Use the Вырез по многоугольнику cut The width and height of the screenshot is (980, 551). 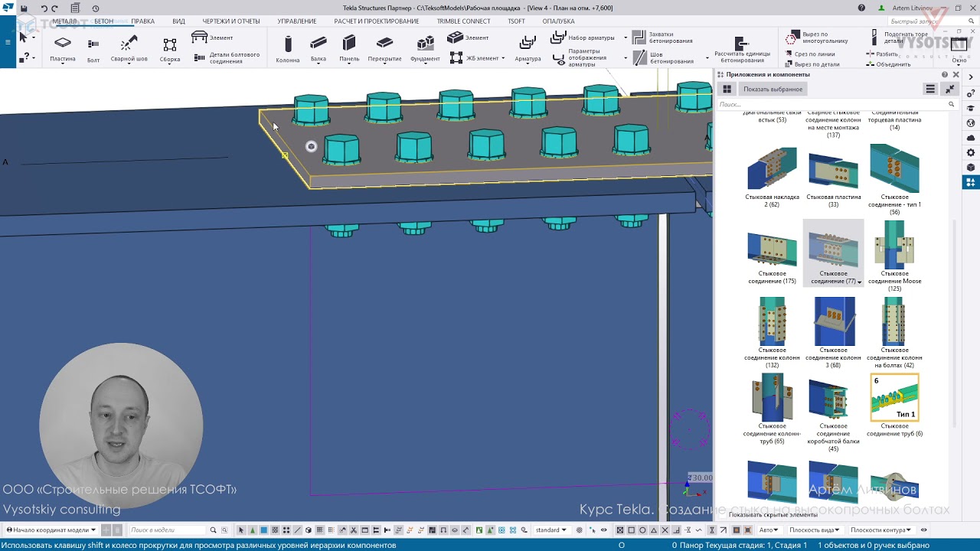pyautogui.click(x=817, y=37)
